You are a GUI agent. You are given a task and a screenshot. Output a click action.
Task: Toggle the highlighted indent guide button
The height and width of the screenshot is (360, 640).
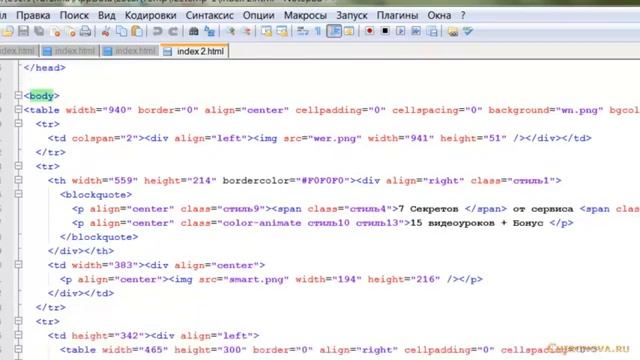tap(334, 31)
